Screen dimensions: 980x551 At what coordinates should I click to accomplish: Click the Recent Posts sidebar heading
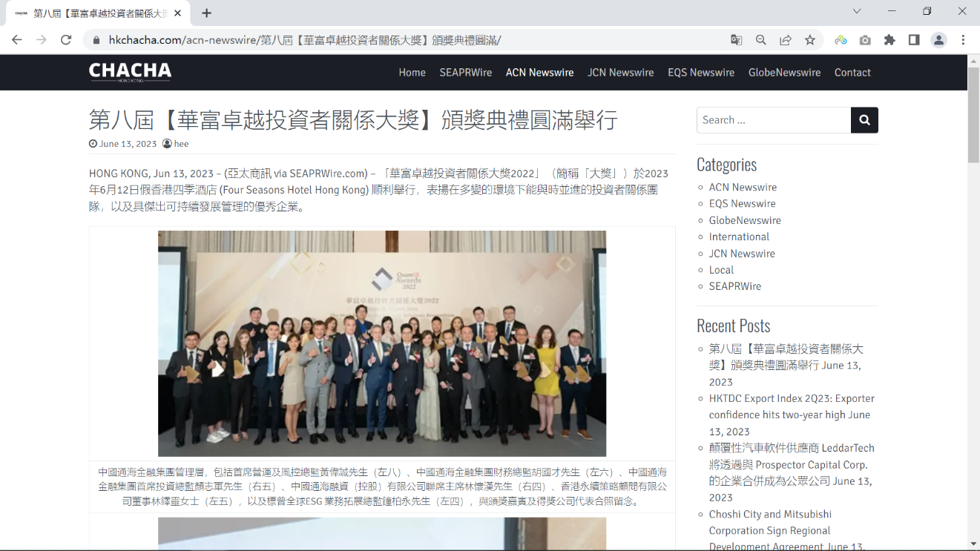733,325
